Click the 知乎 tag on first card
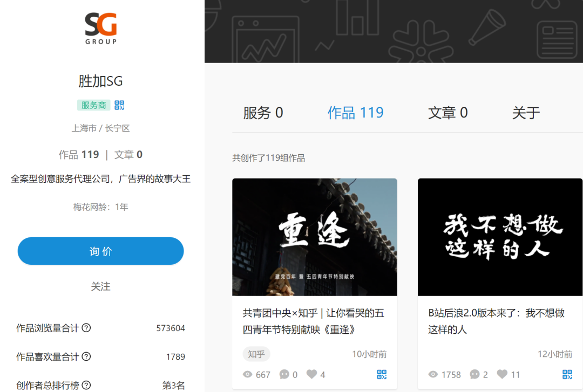Screen dimensions: 583x392 point(256,354)
